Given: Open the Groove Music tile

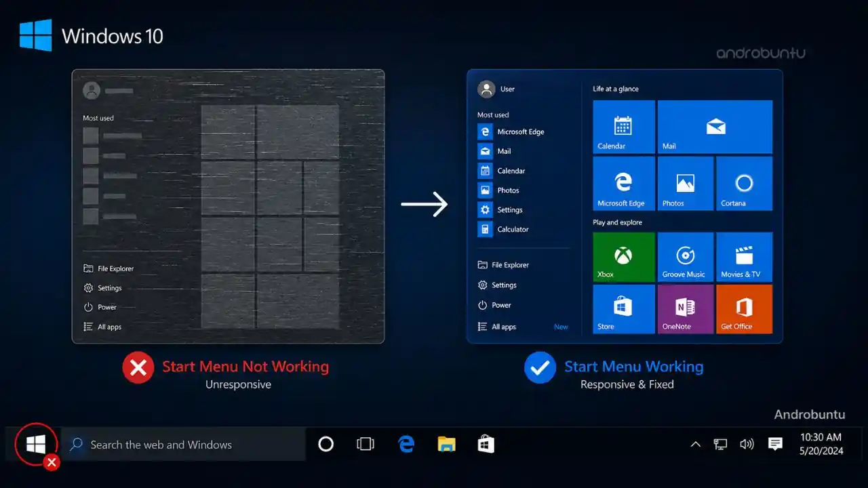Looking at the screenshot, I should point(686,257).
